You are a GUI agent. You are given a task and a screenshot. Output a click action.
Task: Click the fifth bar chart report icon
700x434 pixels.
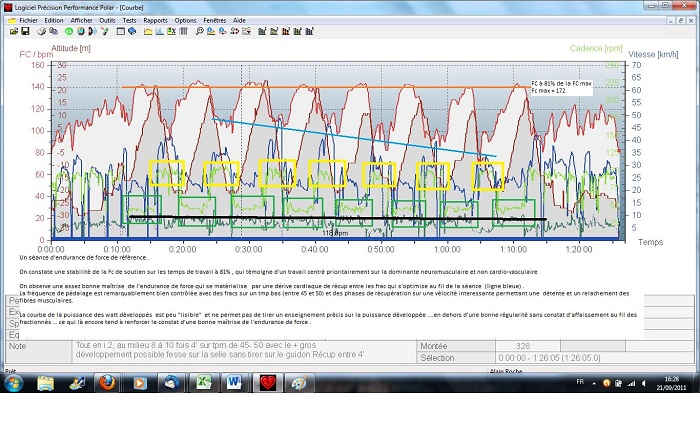click(309, 31)
